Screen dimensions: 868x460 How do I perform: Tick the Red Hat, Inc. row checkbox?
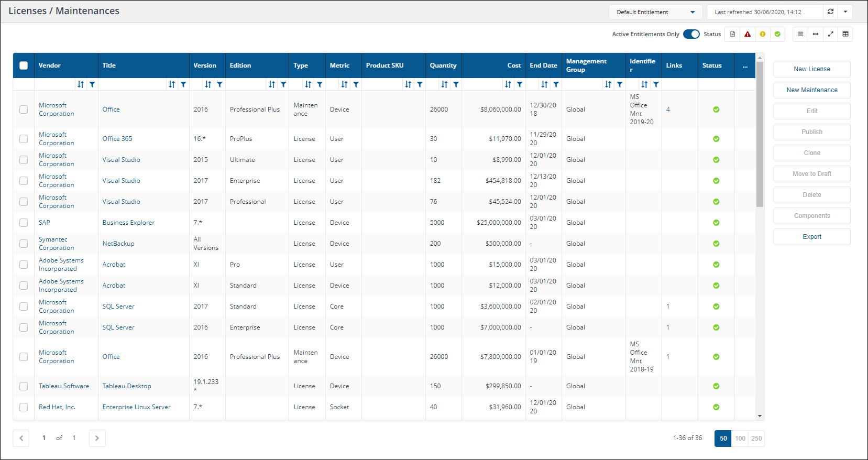coord(24,407)
